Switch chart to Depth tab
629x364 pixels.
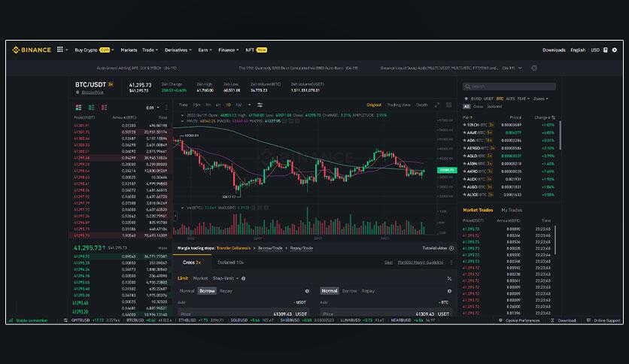point(421,105)
